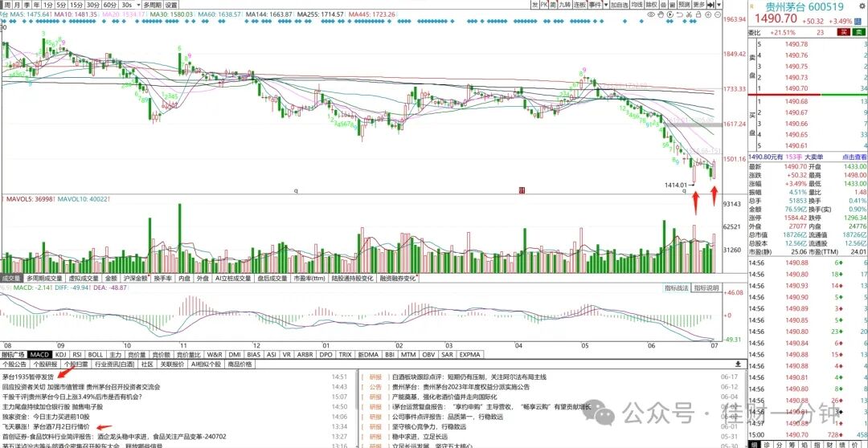Image resolution: width=868 pixels, height=448 pixels.
Task: Open the blue calculator icon beside +3.49%
Action: [x=858, y=21]
